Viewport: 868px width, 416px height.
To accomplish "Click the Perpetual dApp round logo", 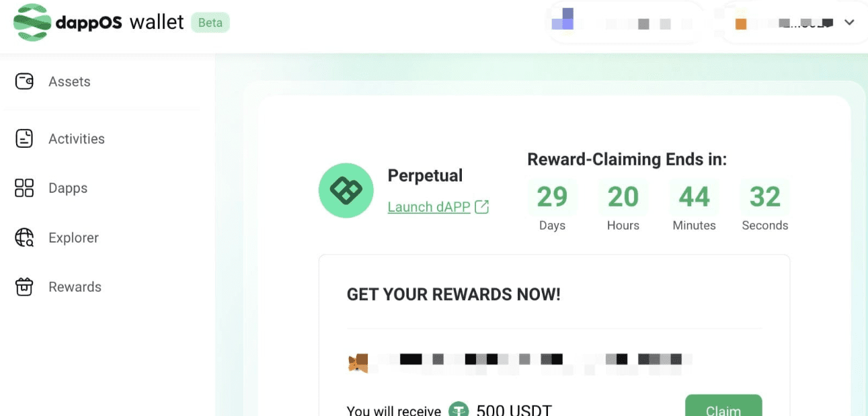I will [x=346, y=191].
